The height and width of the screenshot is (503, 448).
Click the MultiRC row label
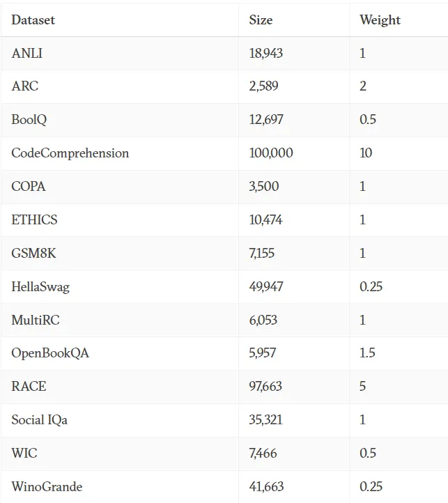click(x=36, y=320)
